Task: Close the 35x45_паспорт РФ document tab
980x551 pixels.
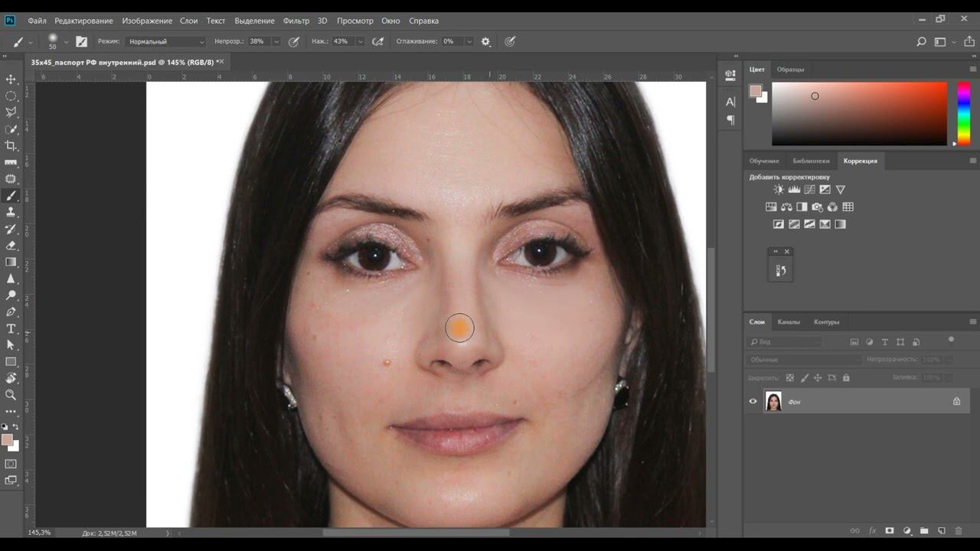Action: click(x=221, y=61)
